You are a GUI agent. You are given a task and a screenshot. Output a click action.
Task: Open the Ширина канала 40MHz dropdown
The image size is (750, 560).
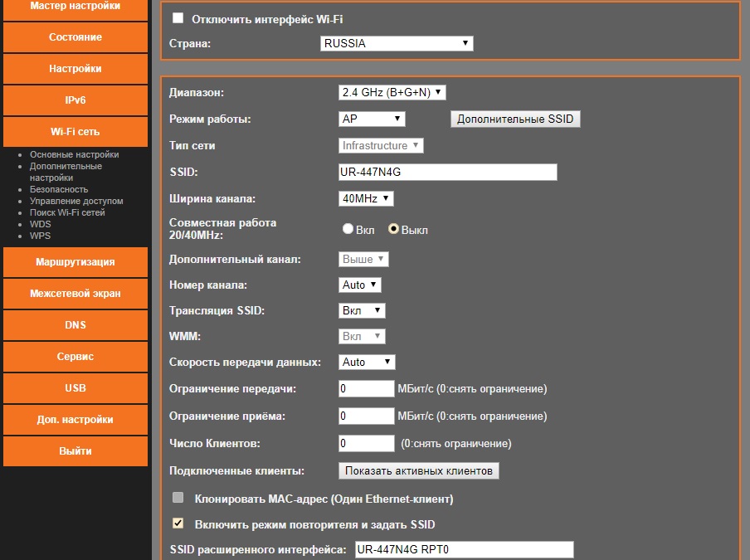pos(366,198)
